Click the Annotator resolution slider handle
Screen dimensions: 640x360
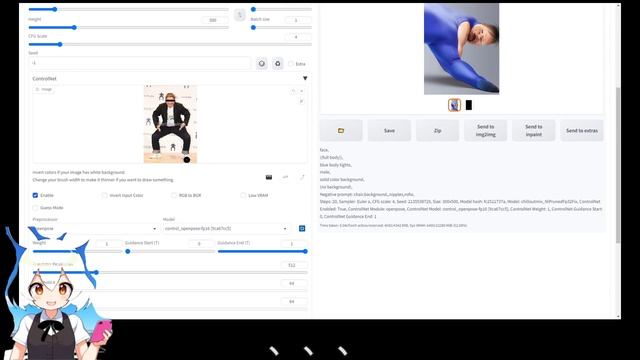96,272
